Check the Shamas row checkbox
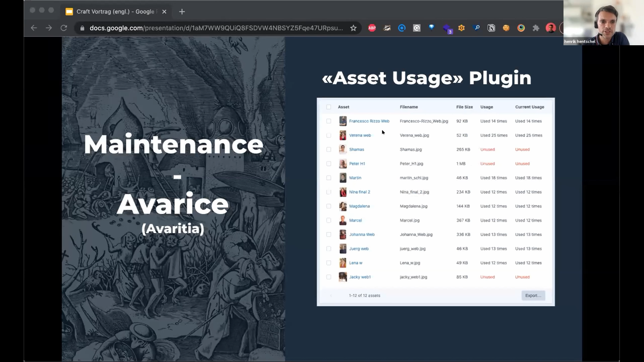 329,149
